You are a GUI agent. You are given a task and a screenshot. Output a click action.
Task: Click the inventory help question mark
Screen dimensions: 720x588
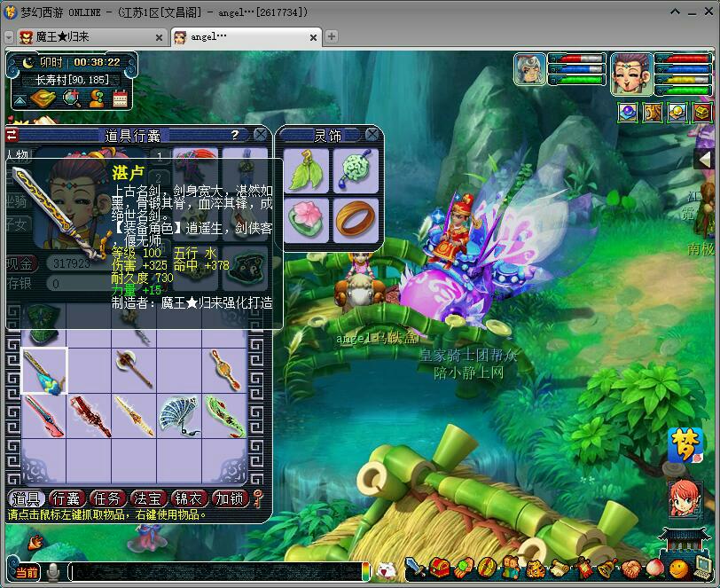[x=235, y=135]
